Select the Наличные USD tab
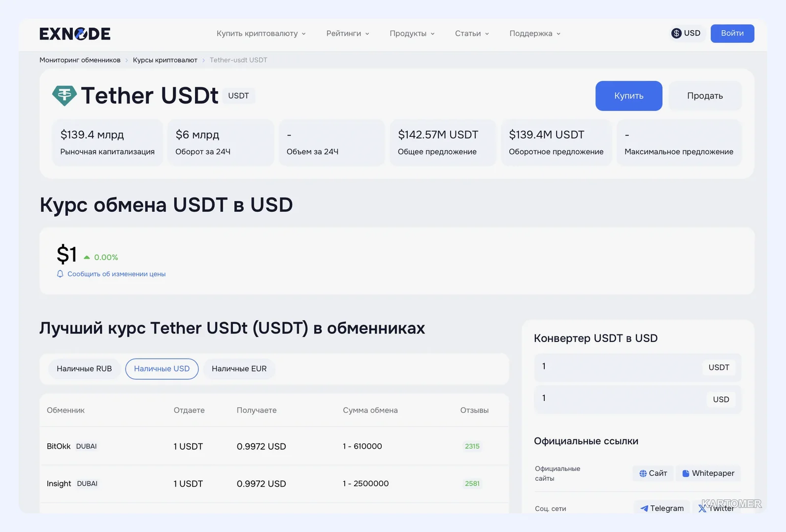Screen dimensions: 786x532 162,369
